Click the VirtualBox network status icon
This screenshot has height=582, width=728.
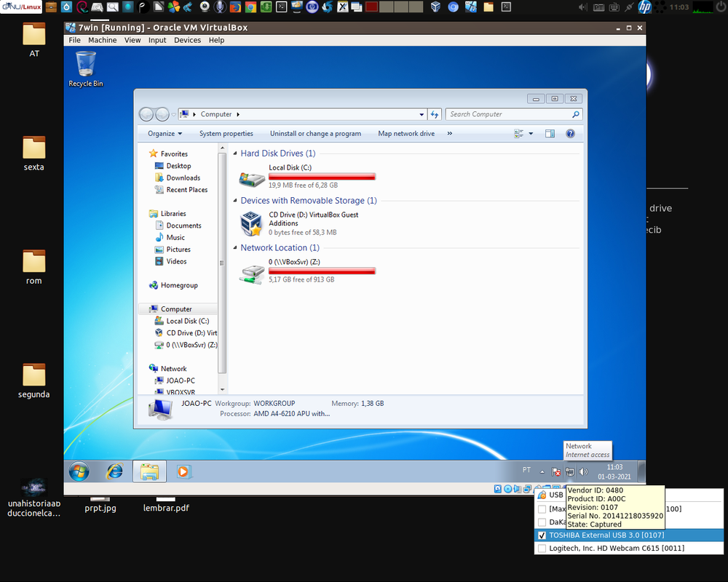click(527, 489)
